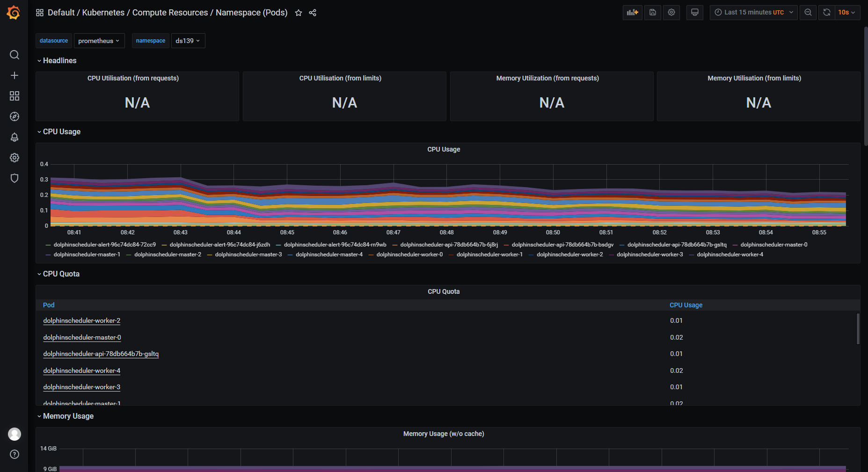Image resolution: width=868 pixels, height=472 pixels.
Task: Cycle view mode with the monitor icon
Action: click(694, 13)
